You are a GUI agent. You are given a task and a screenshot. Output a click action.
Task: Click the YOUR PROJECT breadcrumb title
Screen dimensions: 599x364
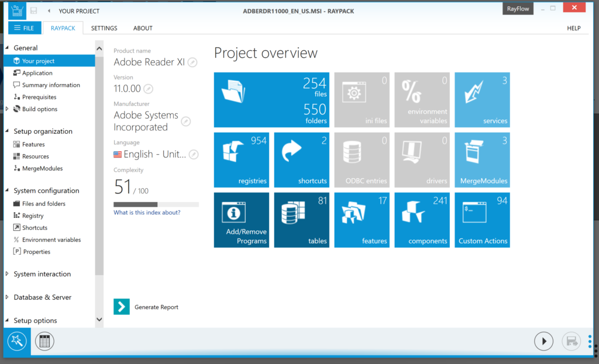79,11
